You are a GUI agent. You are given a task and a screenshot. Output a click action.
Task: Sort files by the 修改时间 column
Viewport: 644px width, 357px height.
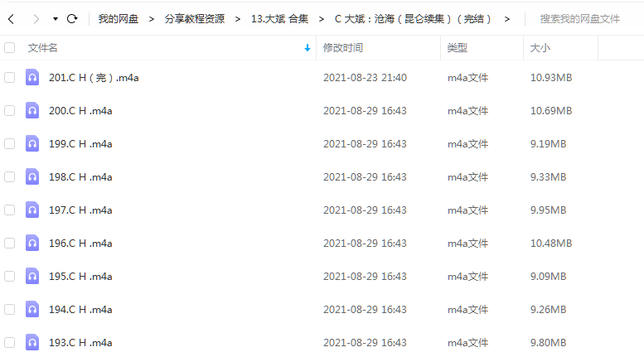(x=342, y=47)
